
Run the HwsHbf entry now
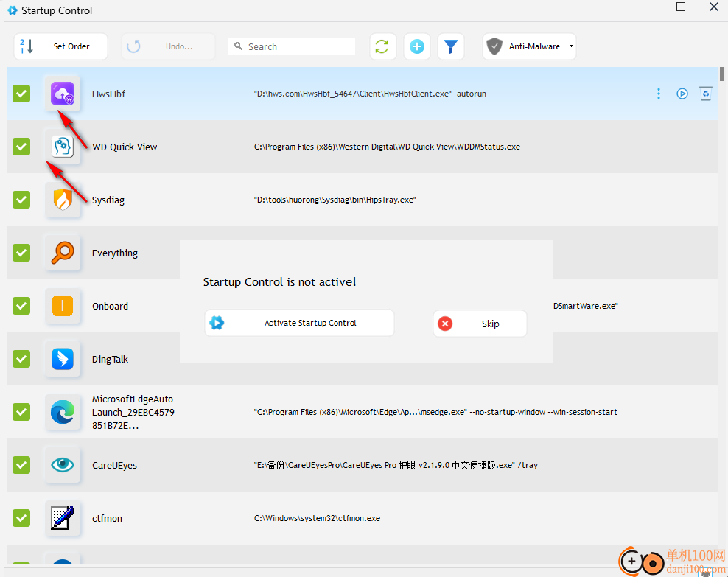click(682, 94)
